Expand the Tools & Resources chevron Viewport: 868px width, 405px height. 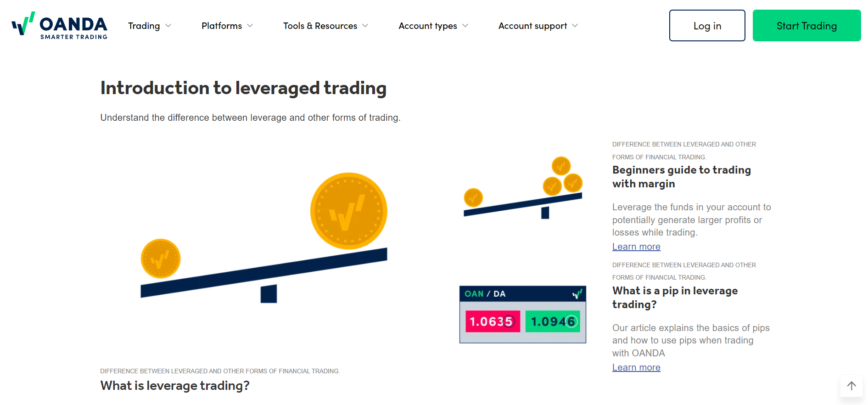(365, 26)
